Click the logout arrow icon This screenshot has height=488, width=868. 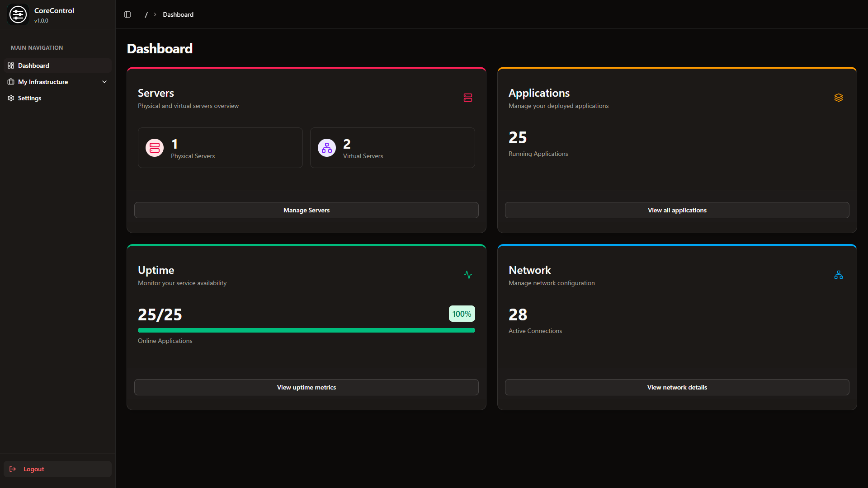tap(13, 469)
